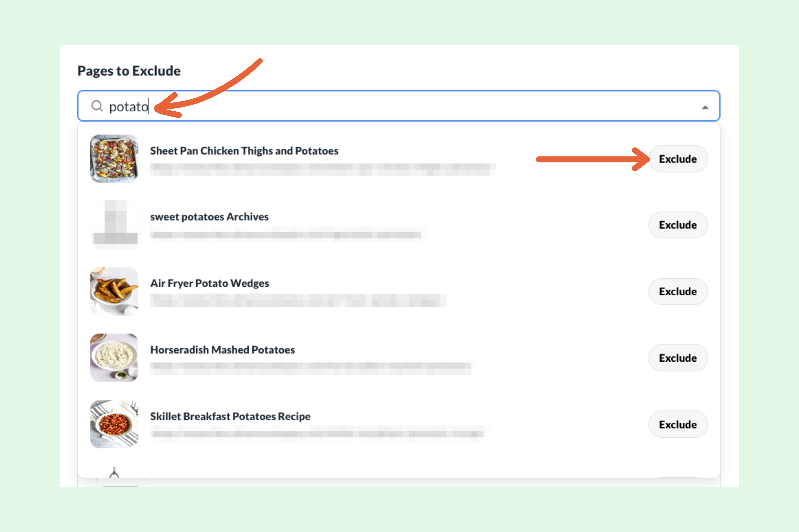Exclude Skillet Breakfast Potatoes Recipe page
The width and height of the screenshot is (799, 532).
point(678,424)
